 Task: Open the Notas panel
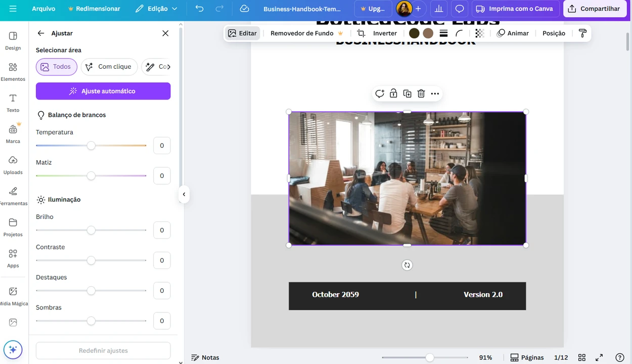tap(205, 357)
